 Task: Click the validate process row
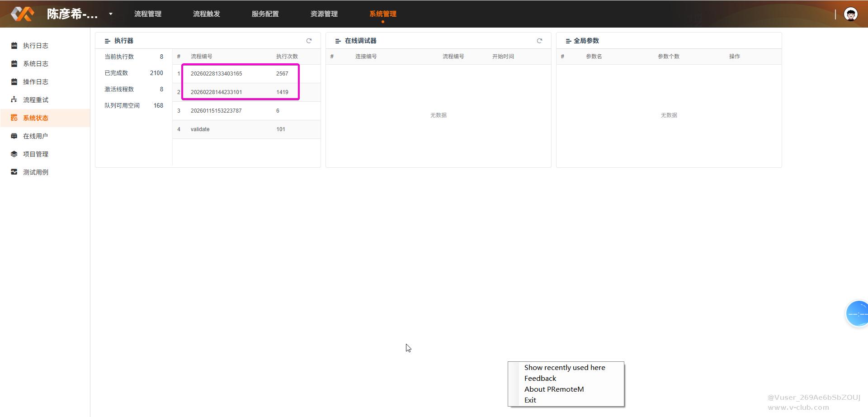[200, 129]
